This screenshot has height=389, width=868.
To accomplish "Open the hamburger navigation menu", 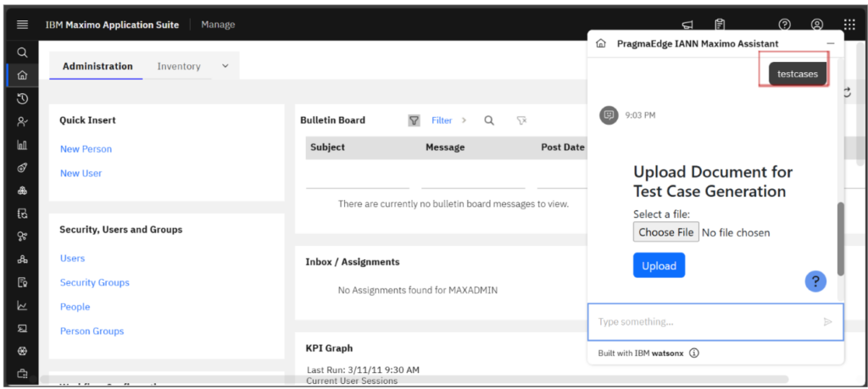I will click(x=22, y=25).
